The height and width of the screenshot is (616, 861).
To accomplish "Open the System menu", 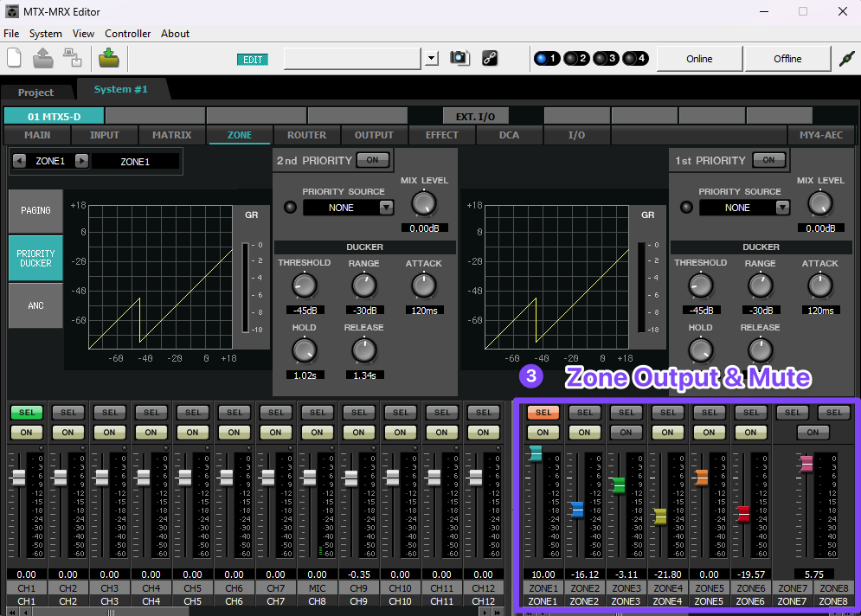I will click(x=46, y=34).
